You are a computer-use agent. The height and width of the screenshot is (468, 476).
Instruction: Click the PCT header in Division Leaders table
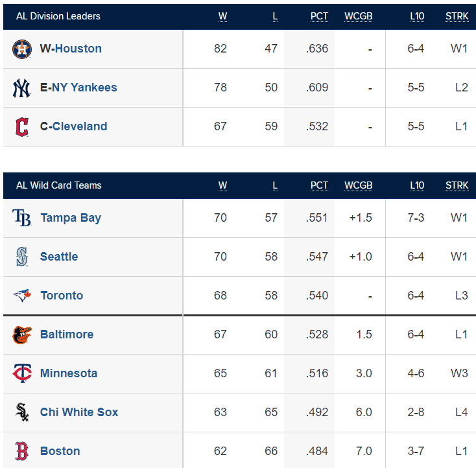(x=319, y=16)
